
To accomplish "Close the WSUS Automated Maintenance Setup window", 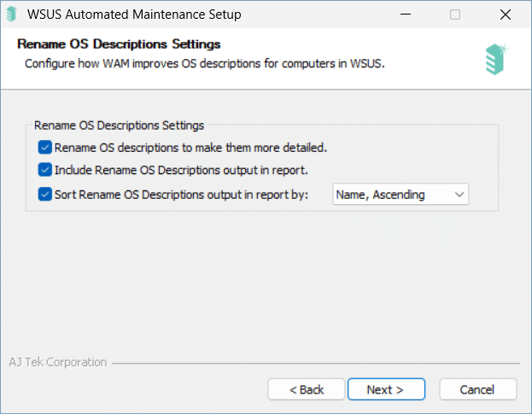I will click(506, 15).
